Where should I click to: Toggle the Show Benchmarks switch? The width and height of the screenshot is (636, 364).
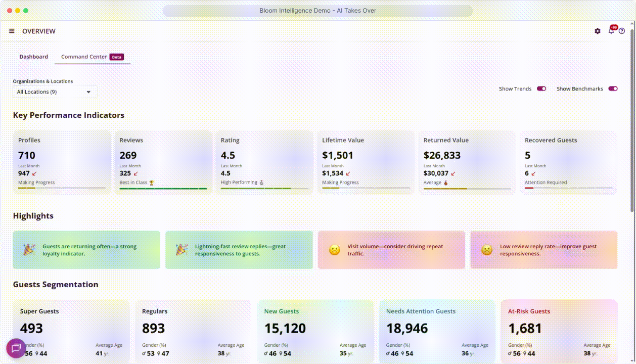click(x=613, y=89)
